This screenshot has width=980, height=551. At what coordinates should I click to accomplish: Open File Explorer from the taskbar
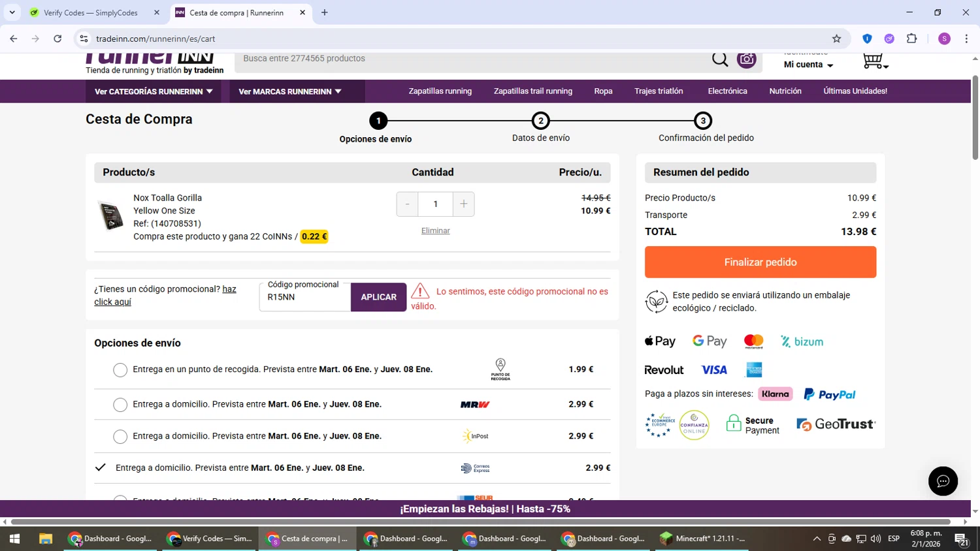coord(45,539)
